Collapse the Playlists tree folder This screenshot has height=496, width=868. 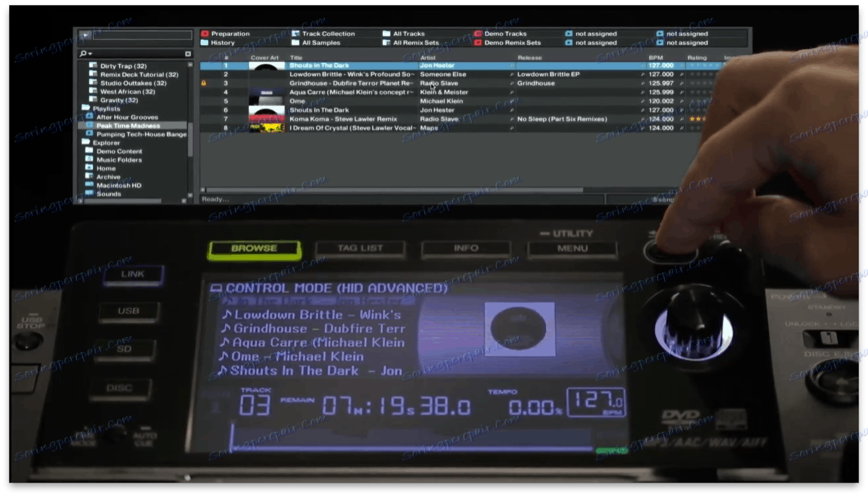pos(86,109)
